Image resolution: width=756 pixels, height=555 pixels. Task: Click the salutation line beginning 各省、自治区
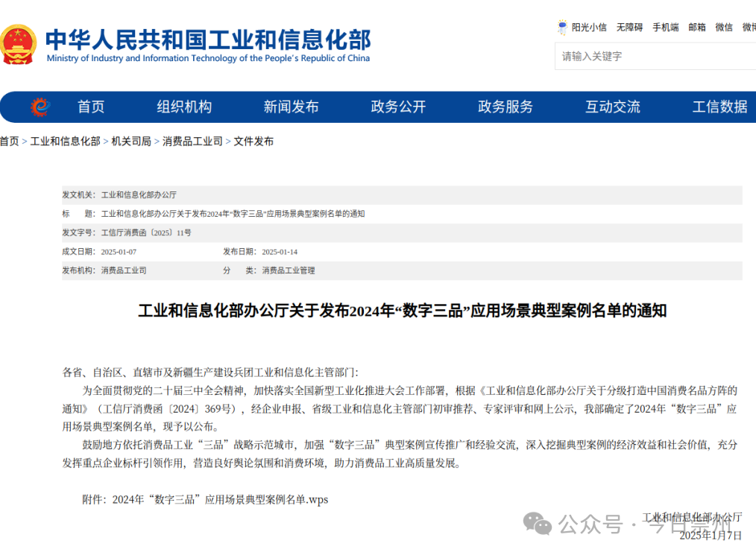(210, 372)
